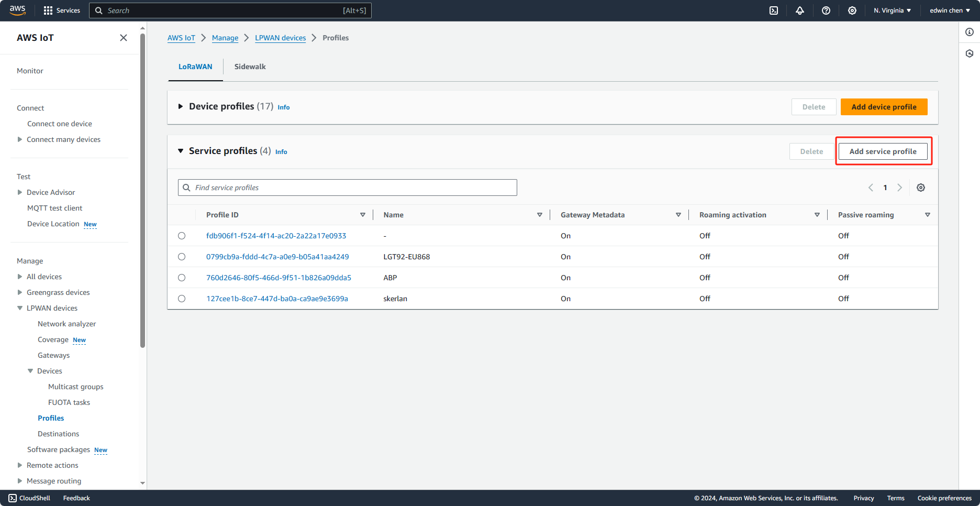This screenshot has height=506, width=980.
Task: Open the Manage breadcrumb link
Action: click(x=225, y=38)
